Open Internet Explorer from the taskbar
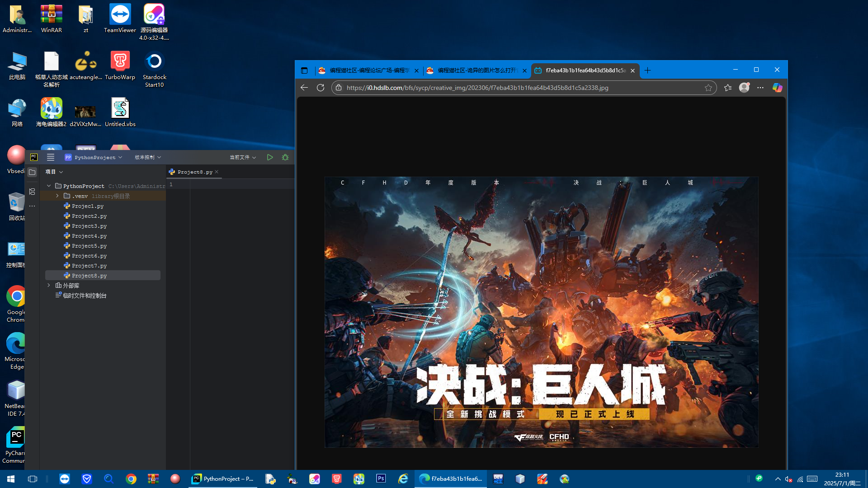Image resolution: width=868 pixels, height=488 pixels. (x=403, y=479)
